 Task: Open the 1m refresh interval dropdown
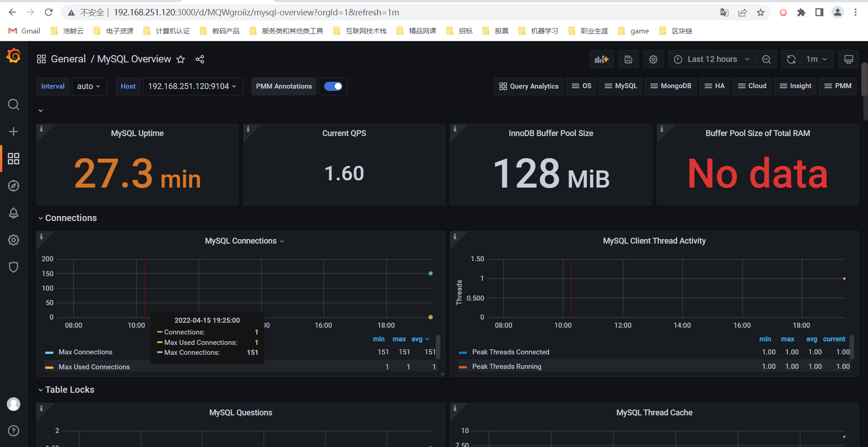[817, 59]
